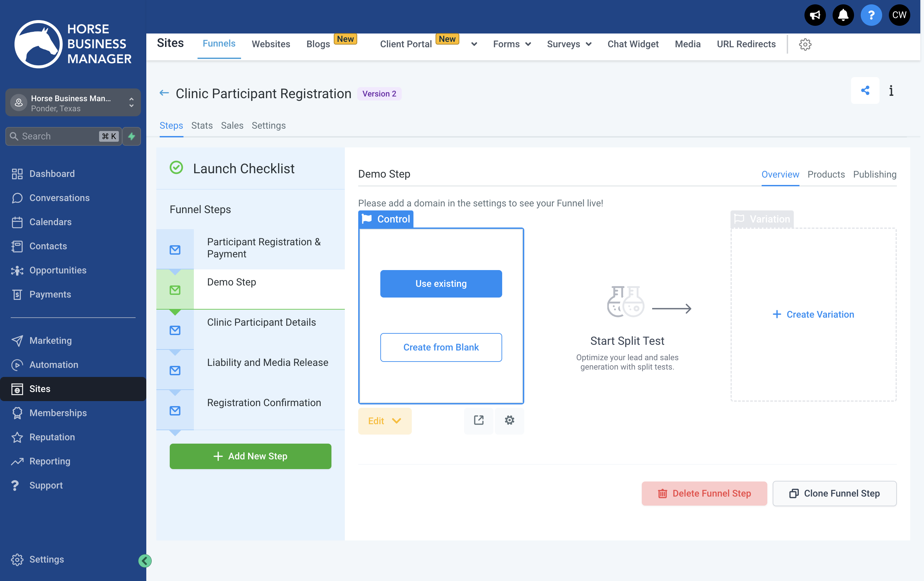Open the Control page settings gear
924x581 pixels.
click(x=509, y=421)
